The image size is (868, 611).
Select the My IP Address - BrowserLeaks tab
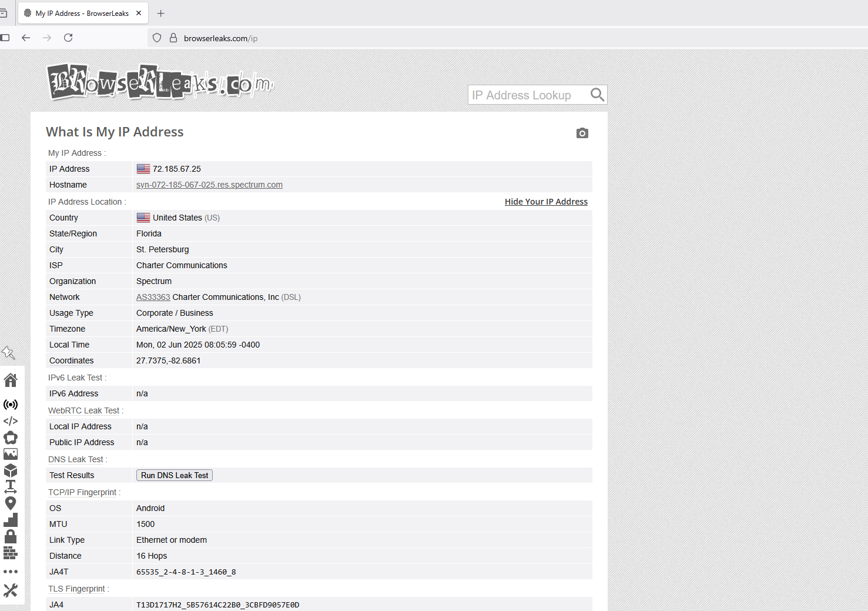point(82,13)
